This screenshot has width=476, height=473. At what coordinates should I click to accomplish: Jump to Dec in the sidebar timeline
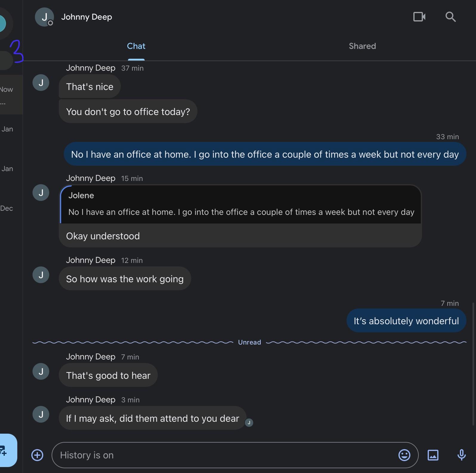click(7, 208)
